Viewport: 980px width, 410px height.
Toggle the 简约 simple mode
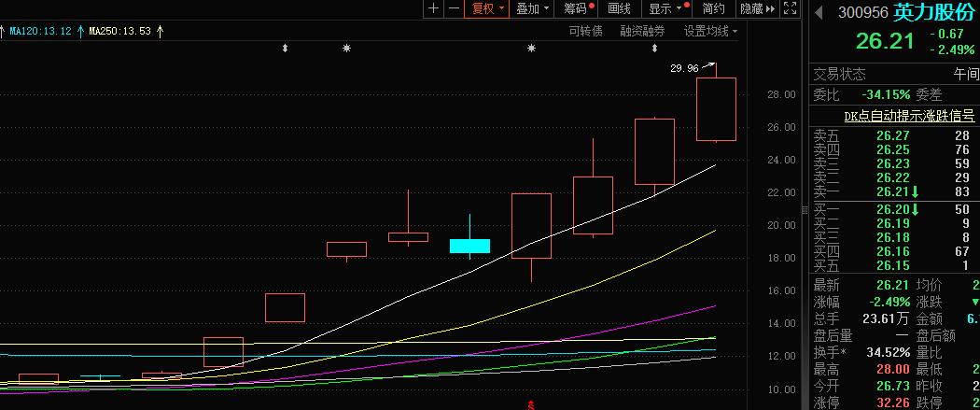713,8
